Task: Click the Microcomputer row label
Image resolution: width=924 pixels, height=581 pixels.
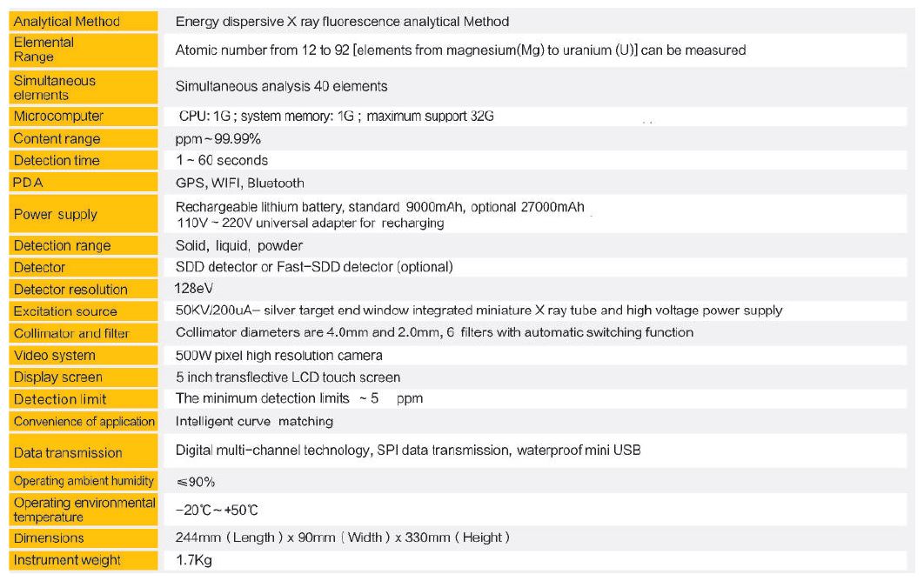Action: click(x=58, y=117)
